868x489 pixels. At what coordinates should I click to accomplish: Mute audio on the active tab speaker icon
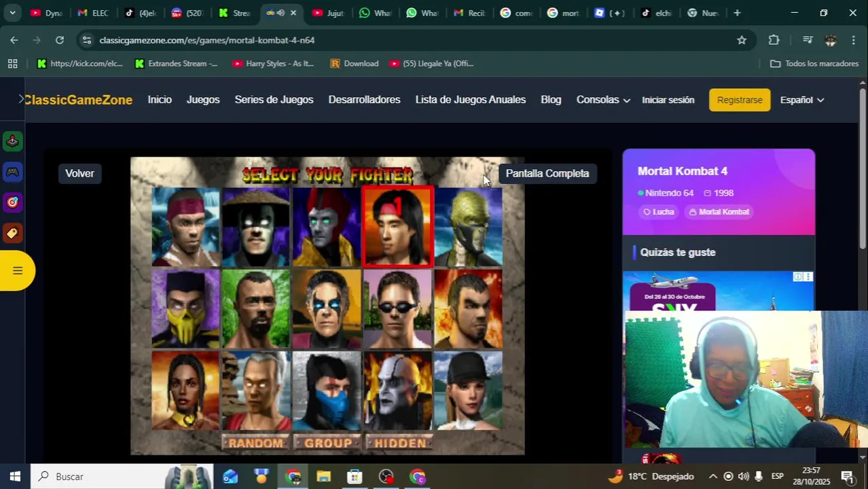pyautogui.click(x=281, y=13)
